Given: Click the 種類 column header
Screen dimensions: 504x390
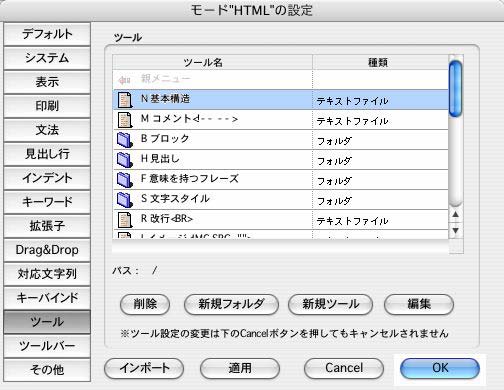Looking at the screenshot, I should coord(380,62).
